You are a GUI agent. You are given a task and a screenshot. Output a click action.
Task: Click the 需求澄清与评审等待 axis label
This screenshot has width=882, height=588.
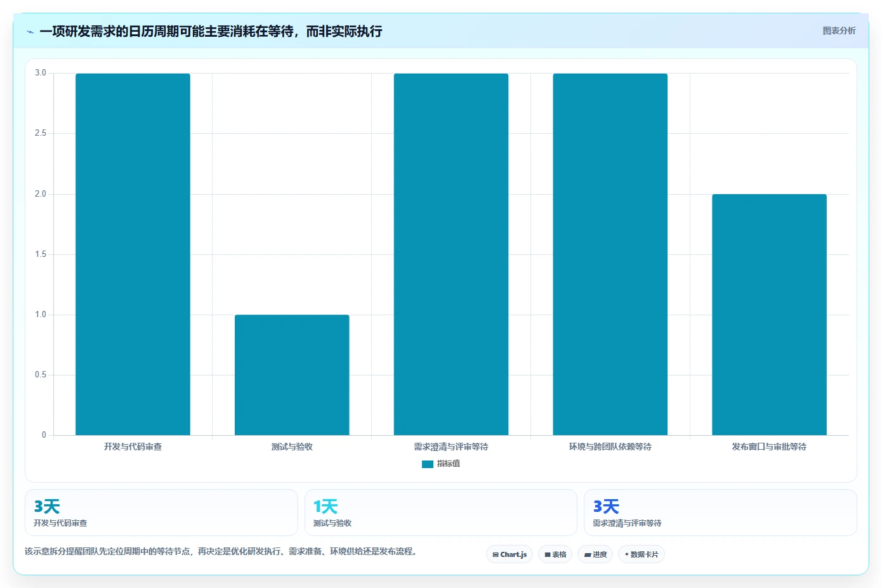pyautogui.click(x=451, y=447)
